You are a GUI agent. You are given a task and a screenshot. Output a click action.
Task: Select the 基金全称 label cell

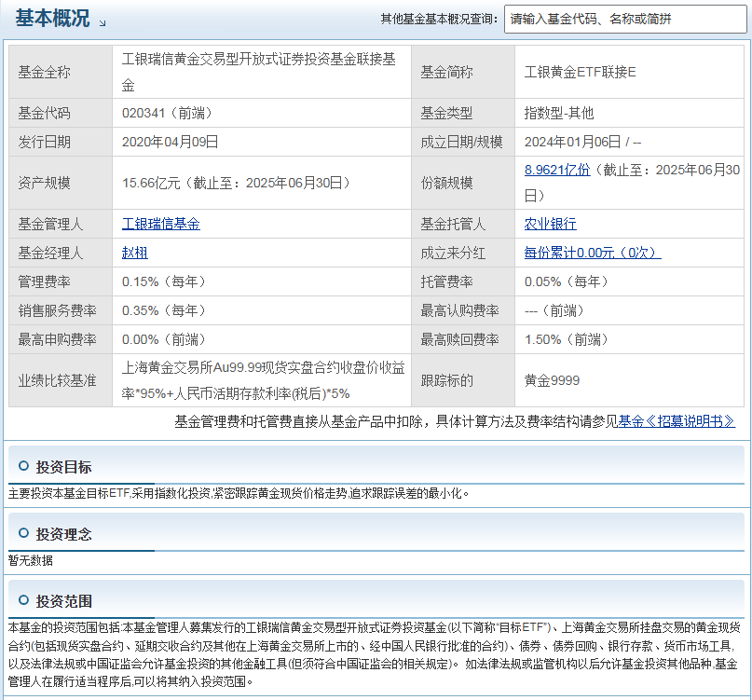pyautogui.click(x=61, y=72)
